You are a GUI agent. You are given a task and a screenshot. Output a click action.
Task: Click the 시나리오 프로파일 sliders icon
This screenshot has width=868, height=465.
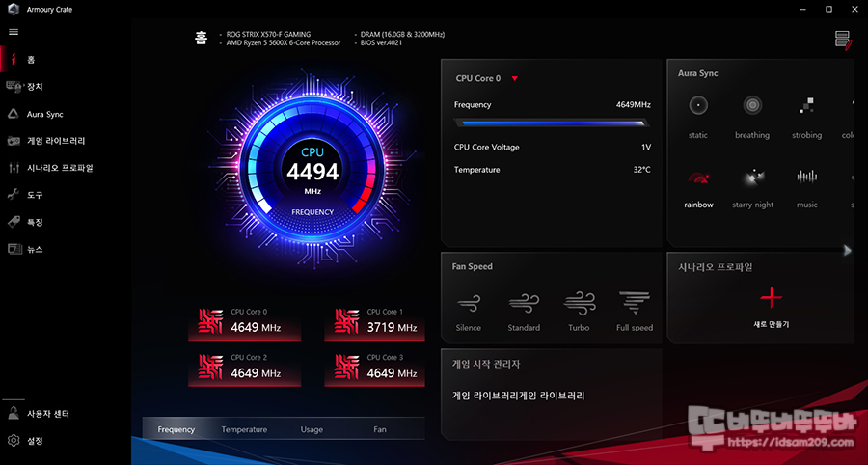pyautogui.click(x=14, y=168)
